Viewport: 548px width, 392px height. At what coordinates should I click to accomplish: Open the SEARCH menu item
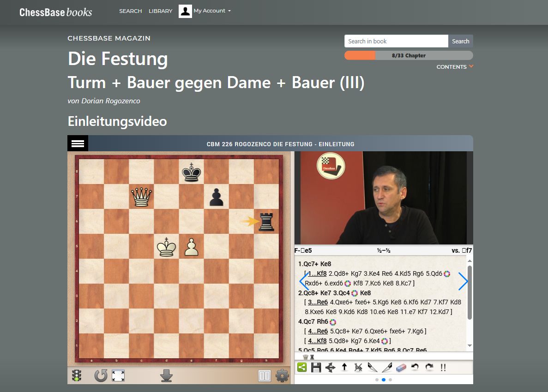tap(130, 11)
